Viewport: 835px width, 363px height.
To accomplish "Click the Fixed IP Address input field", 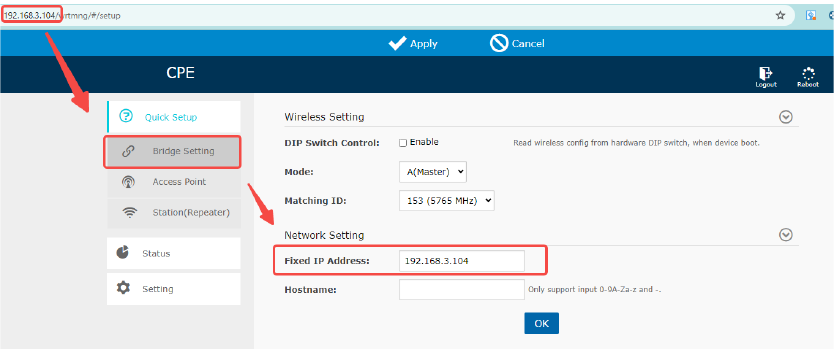I will 462,261.
